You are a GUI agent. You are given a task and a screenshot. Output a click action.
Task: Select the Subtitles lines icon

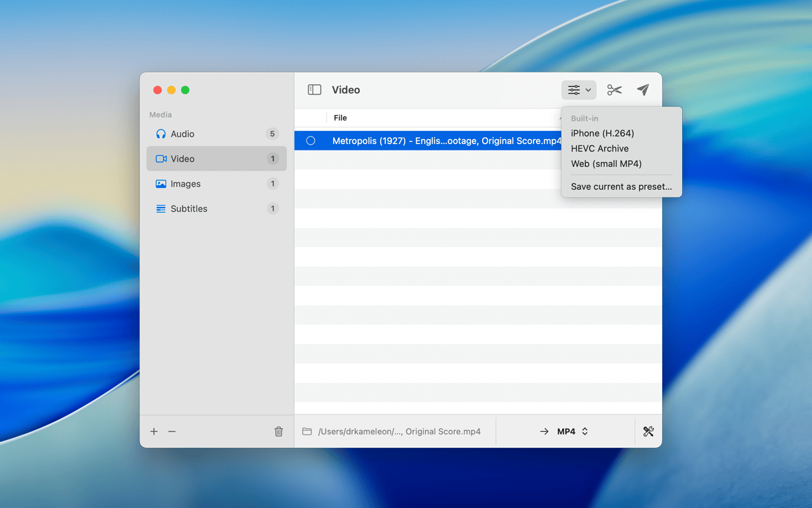point(161,209)
